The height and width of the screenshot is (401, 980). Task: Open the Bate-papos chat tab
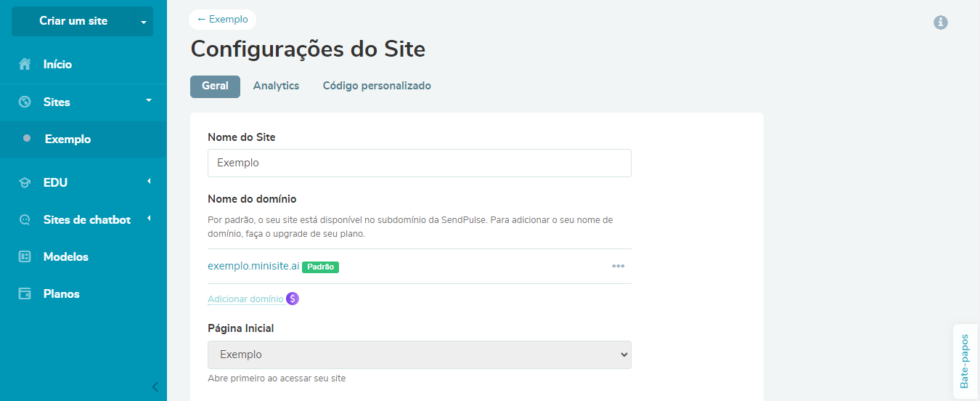965,361
